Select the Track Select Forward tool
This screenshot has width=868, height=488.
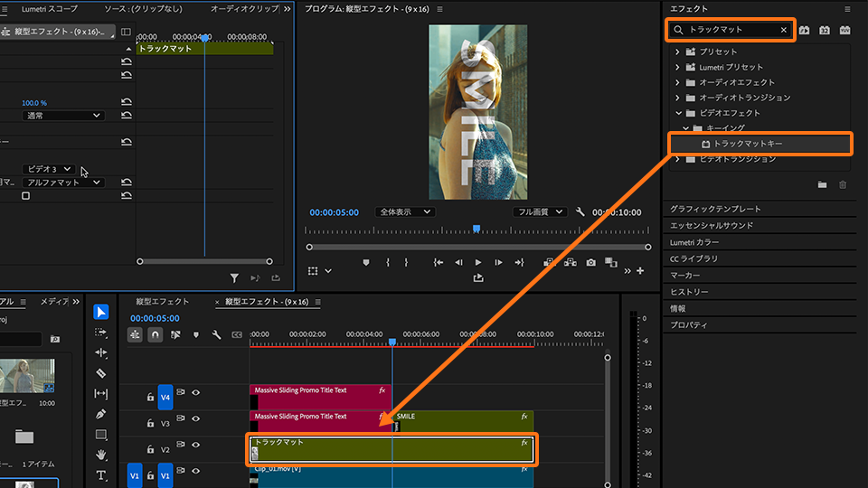(x=100, y=333)
